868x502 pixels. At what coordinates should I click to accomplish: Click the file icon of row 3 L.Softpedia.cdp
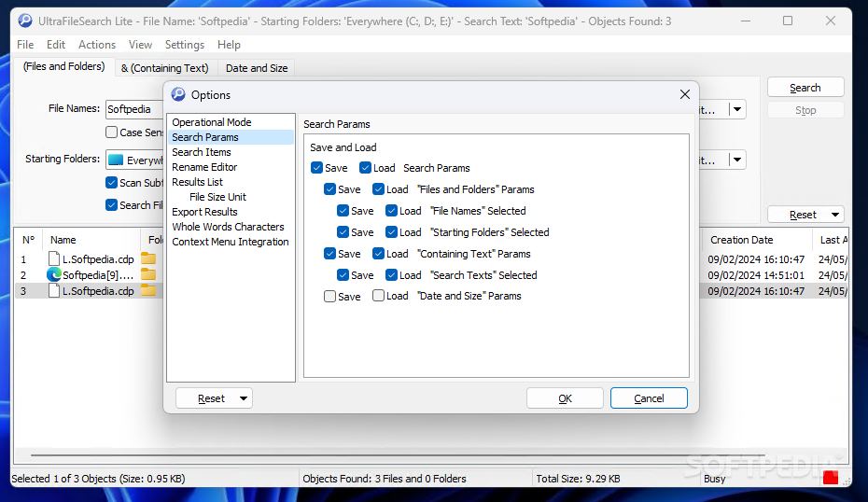coord(54,290)
